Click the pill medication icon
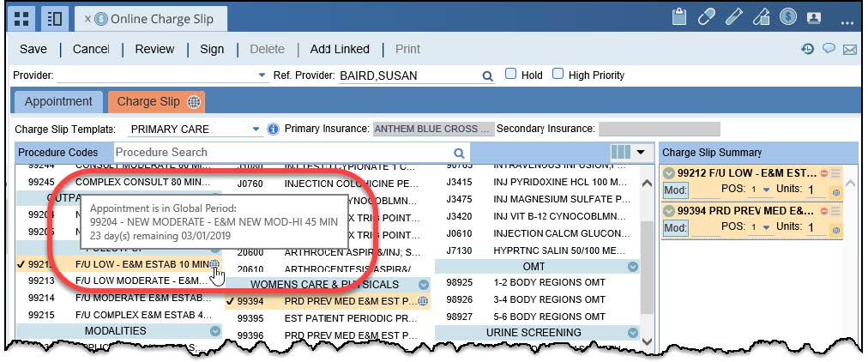The image size is (868, 362). click(x=707, y=16)
